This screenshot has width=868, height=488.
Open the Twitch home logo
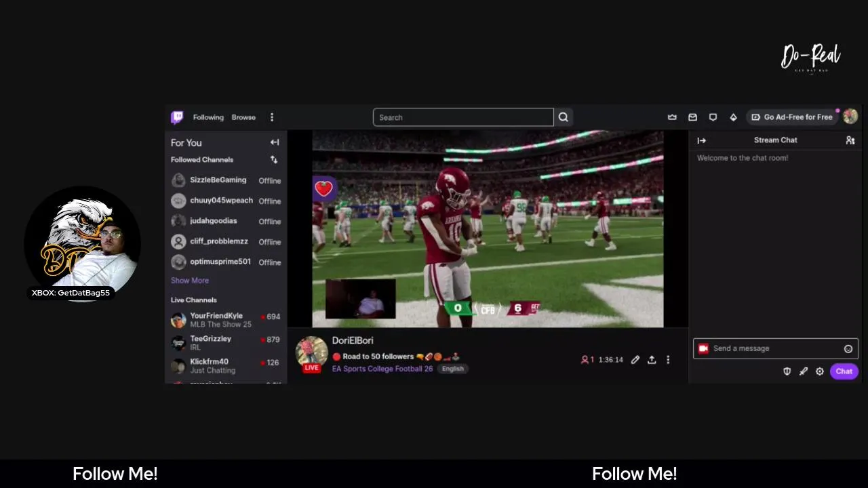pyautogui.click(x=177, y=117)
